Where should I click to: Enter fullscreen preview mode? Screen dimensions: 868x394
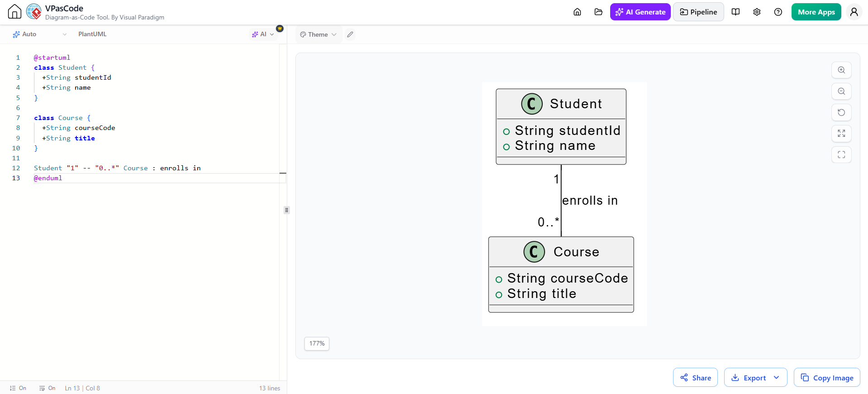coord(841,155)
